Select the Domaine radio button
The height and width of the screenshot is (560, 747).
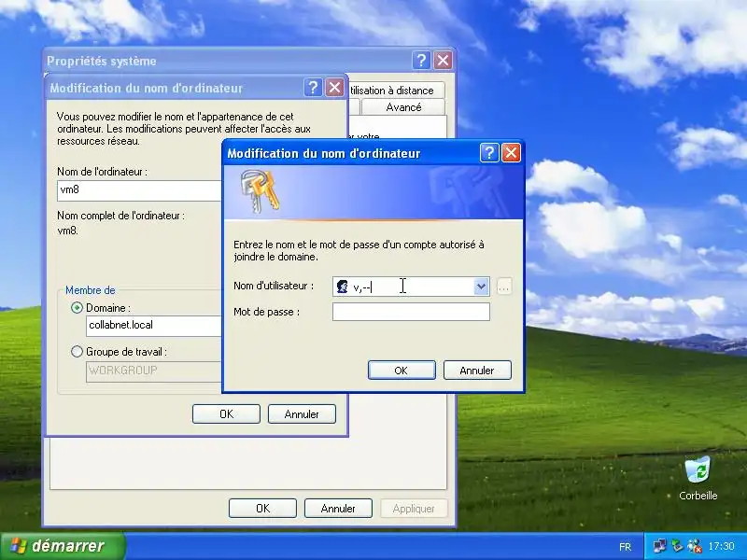click(77, 308)
